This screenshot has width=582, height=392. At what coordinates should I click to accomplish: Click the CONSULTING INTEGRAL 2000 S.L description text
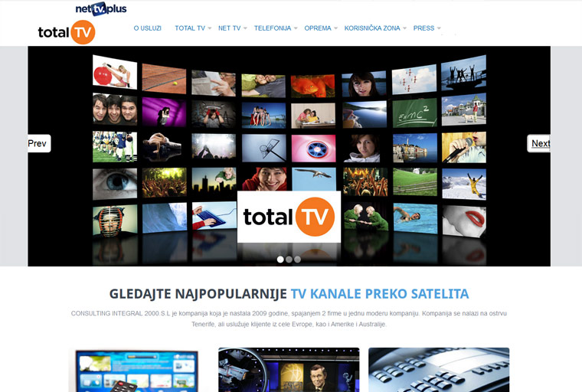pos(289,318)
